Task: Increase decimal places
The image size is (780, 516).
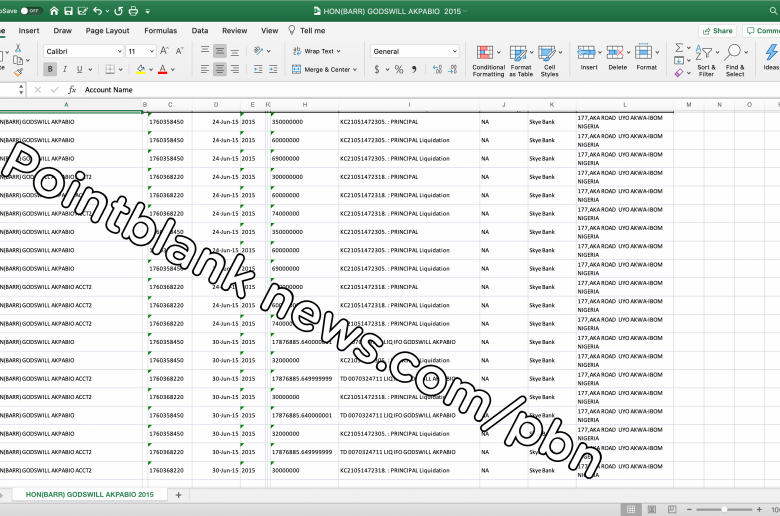Action: [x=437, y=69]
